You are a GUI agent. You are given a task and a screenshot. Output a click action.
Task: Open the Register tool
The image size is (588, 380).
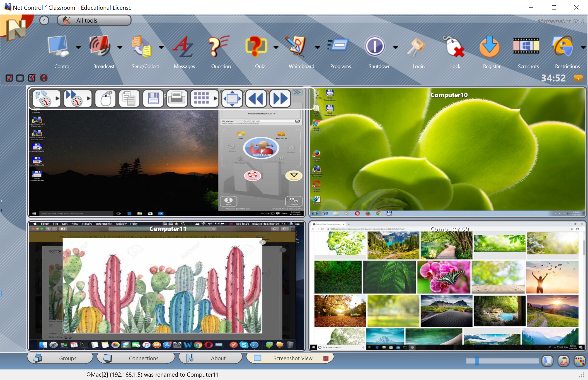pyautogui.click(x=490, y=46)
